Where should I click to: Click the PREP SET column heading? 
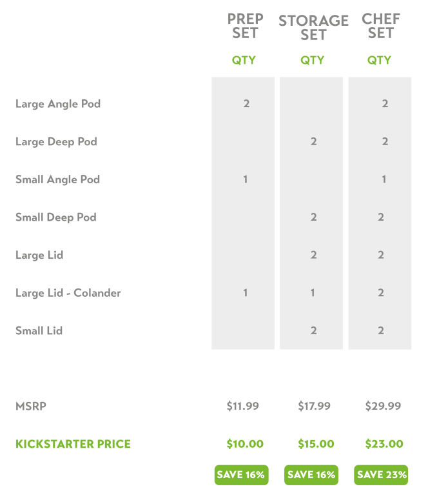tap(245, 26)
